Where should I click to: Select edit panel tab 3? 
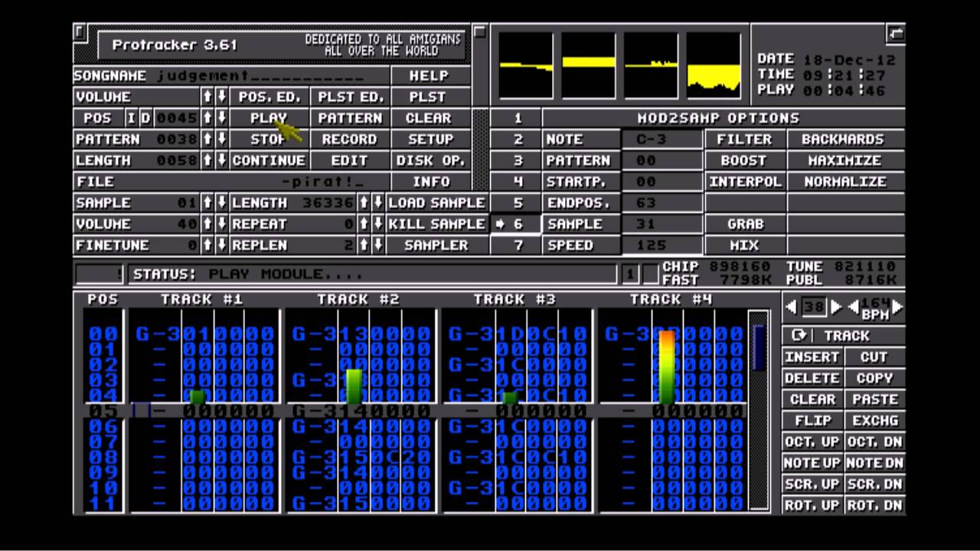pyautogui.click(x=518, y=161)
